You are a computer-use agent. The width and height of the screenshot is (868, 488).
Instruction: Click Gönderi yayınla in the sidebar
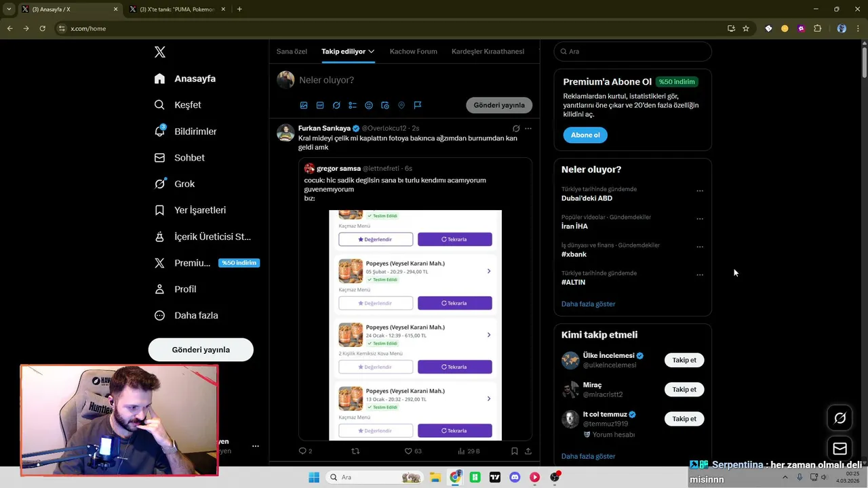201,350
